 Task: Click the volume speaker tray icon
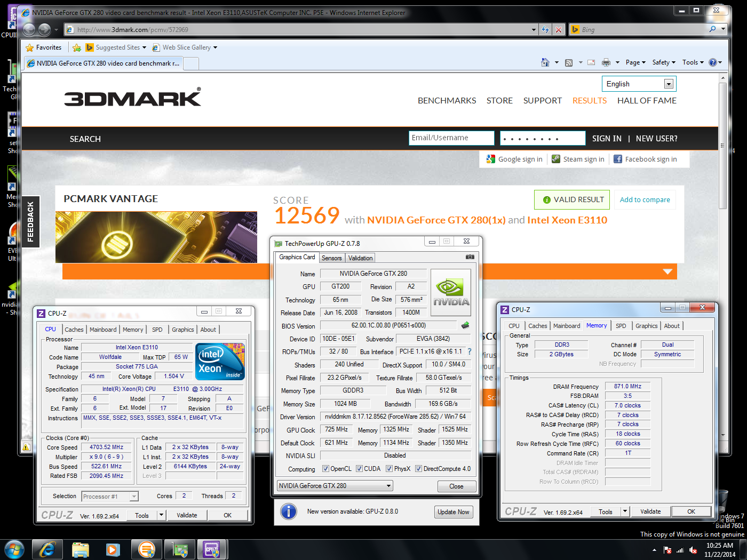click(x=693, y=550)
